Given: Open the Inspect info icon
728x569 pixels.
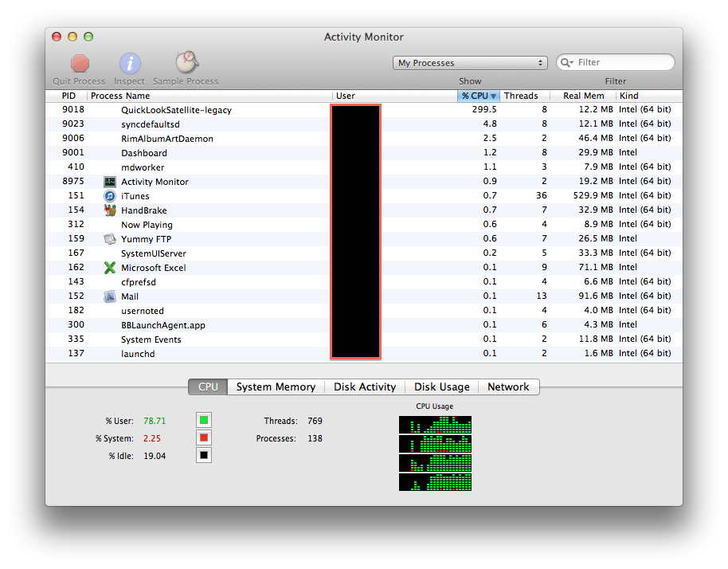Looking at the screenshot, I should (130, 64).
